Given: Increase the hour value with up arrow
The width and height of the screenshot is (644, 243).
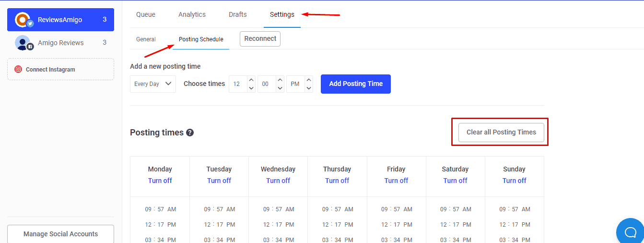Looking at the screenshot, I should click(251, 80).
